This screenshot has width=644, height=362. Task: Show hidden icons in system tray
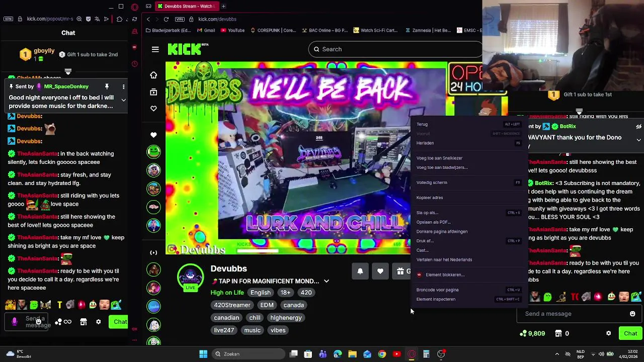tap(557, 354)
